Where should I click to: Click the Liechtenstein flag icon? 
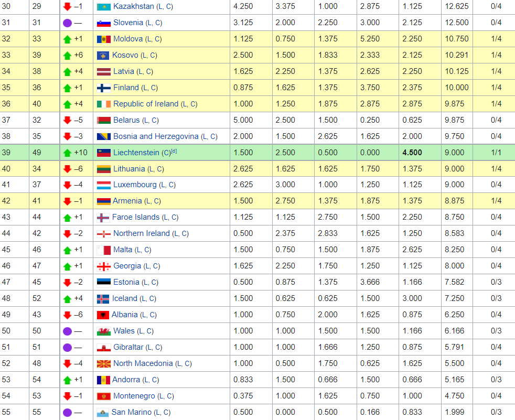coord(103,153)
